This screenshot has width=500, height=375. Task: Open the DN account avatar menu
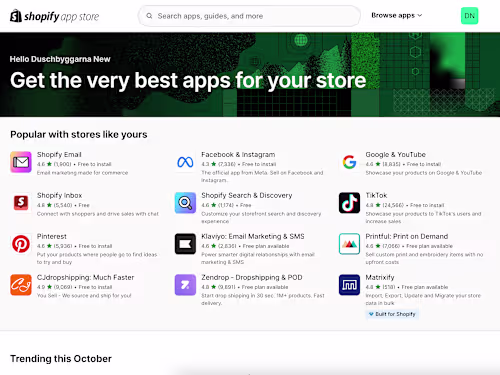(469, 16)
